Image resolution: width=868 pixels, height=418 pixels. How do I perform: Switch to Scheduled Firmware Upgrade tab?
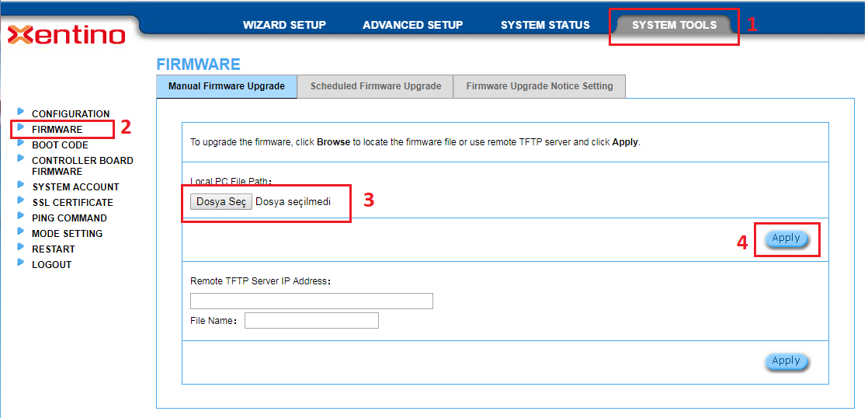click(376, 86)
